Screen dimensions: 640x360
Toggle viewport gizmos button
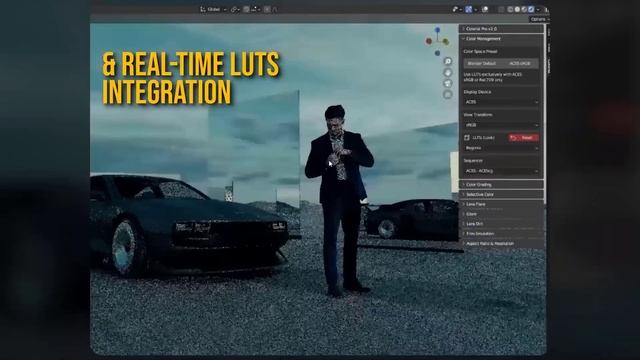pos(469,9)
